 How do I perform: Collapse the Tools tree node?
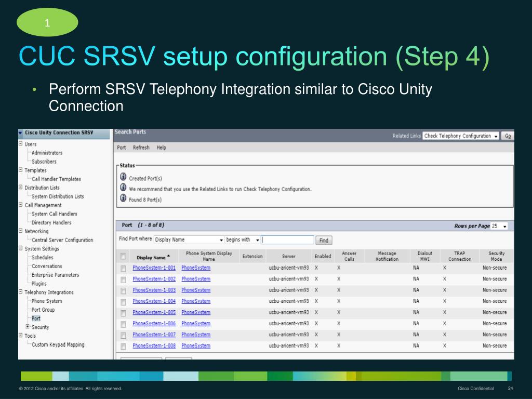[20, 335]
